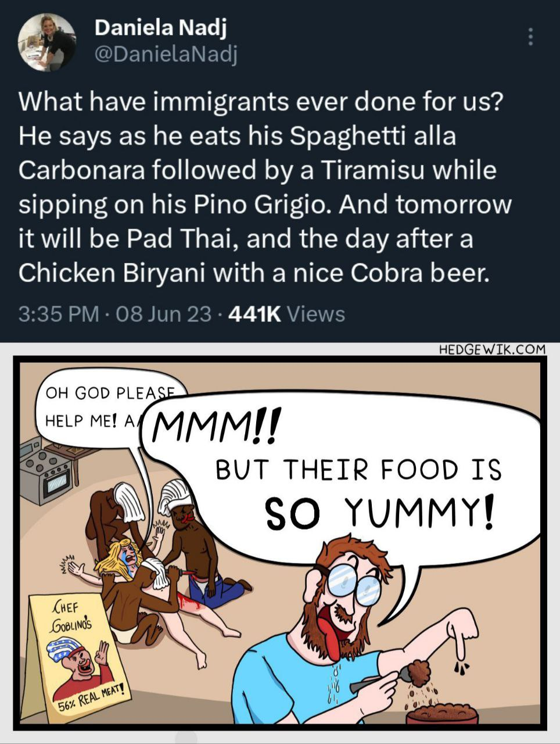This screenshot has height=744, width=560.
Task: View the 441K Views count
Action: point(287,314)
